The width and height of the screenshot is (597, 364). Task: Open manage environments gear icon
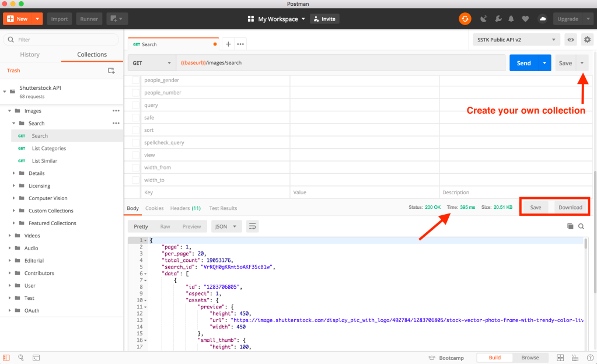pos(588,40)
